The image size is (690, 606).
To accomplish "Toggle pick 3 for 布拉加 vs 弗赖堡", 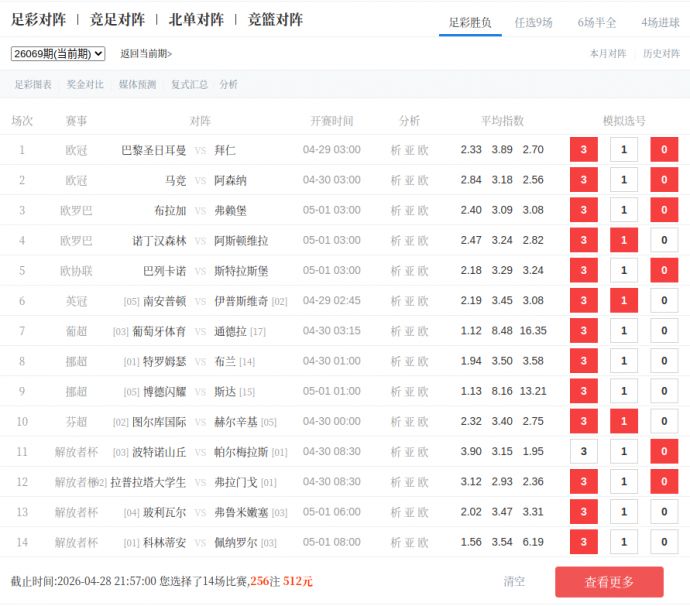I will pyautogui.click(x=584, y=210).
